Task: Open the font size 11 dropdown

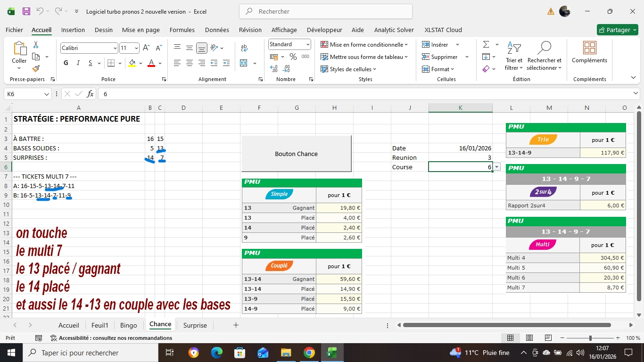Action: 137,48
